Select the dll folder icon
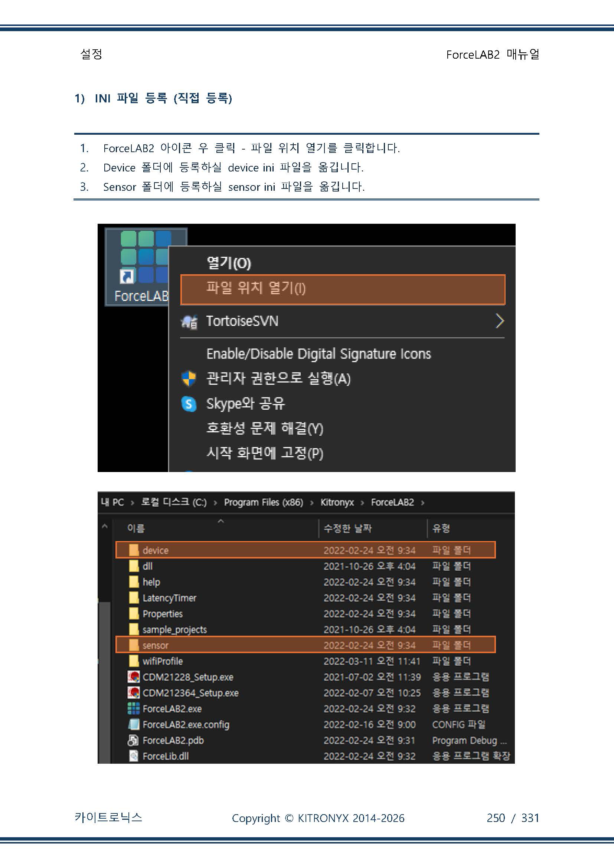 (x=134, y=566)
